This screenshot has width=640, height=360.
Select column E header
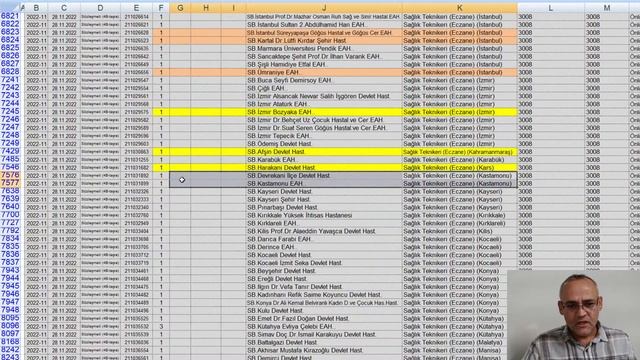(x=136, y=8)
